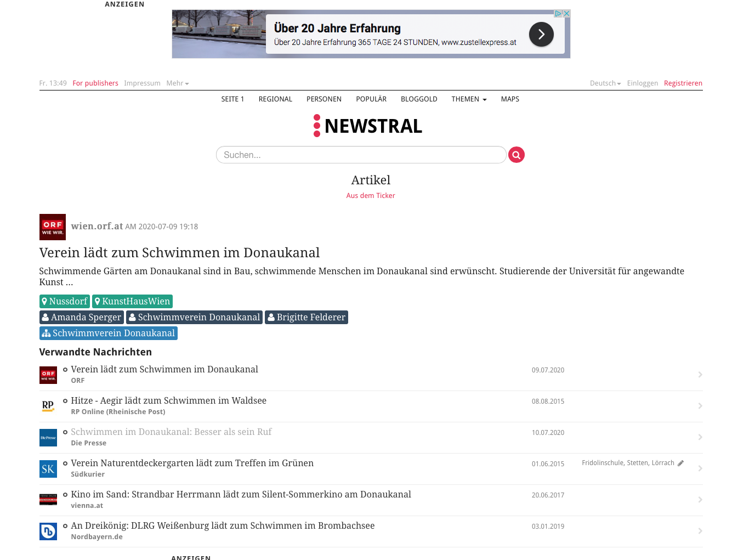Open Verein Naturentdeckergarten article
The height and width of the screenshot is (560, 755).
(x=192, y=463)
